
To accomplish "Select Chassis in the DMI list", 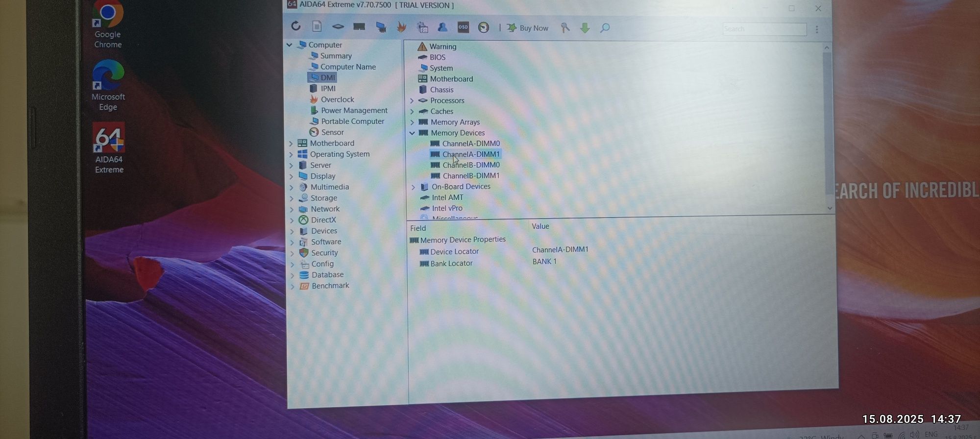I will pyautogui.click(x=441, y=90).
